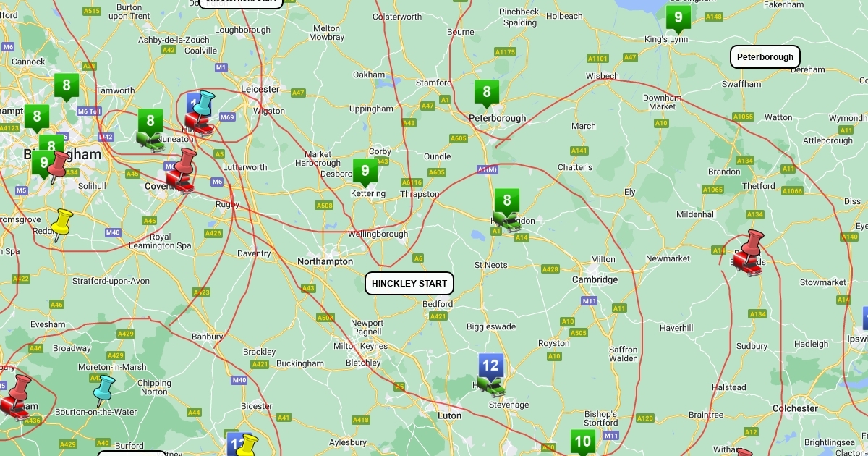This screenshot has height=456, width=868.
Task: Click the white Peterborough label box
Action: click(x=765, y=56)
